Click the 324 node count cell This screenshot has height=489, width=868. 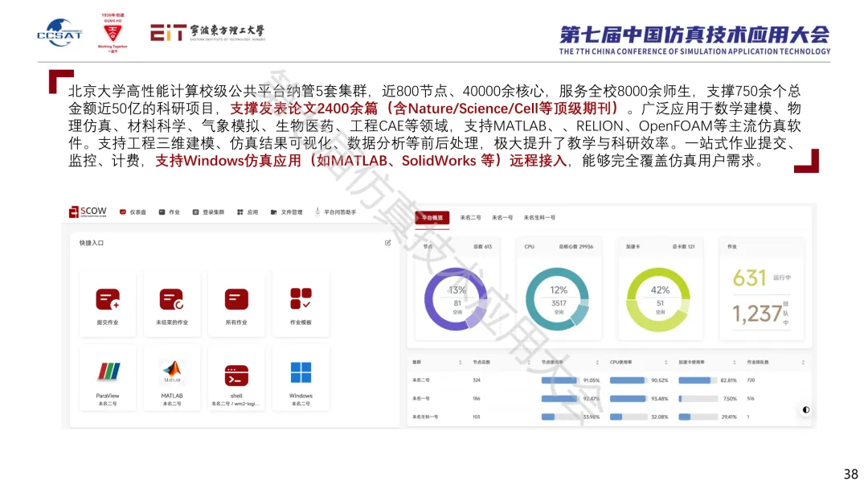[477, 380]
